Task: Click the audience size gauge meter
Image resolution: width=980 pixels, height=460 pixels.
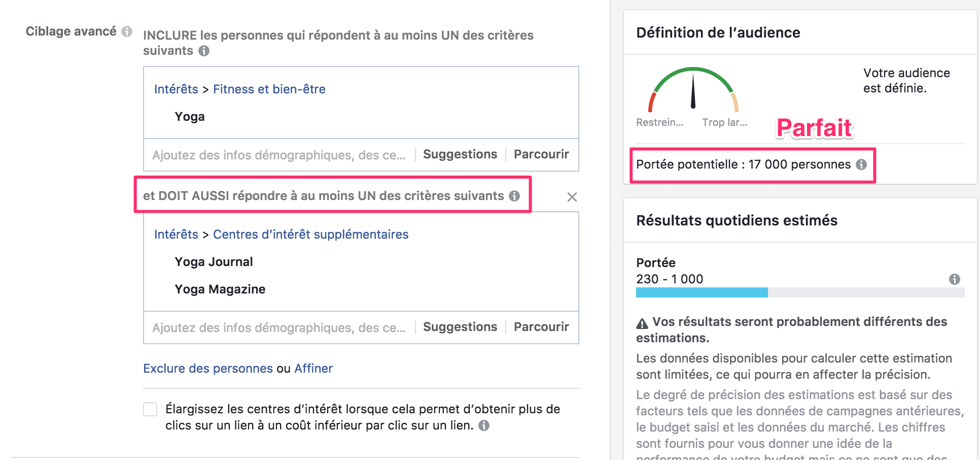Action: pyautogui.click(x=693, y=90)
